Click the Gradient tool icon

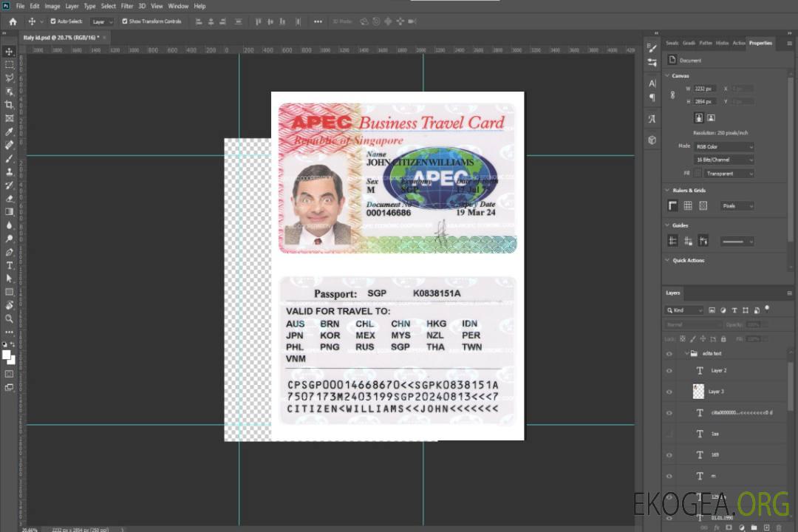(10, 212)
